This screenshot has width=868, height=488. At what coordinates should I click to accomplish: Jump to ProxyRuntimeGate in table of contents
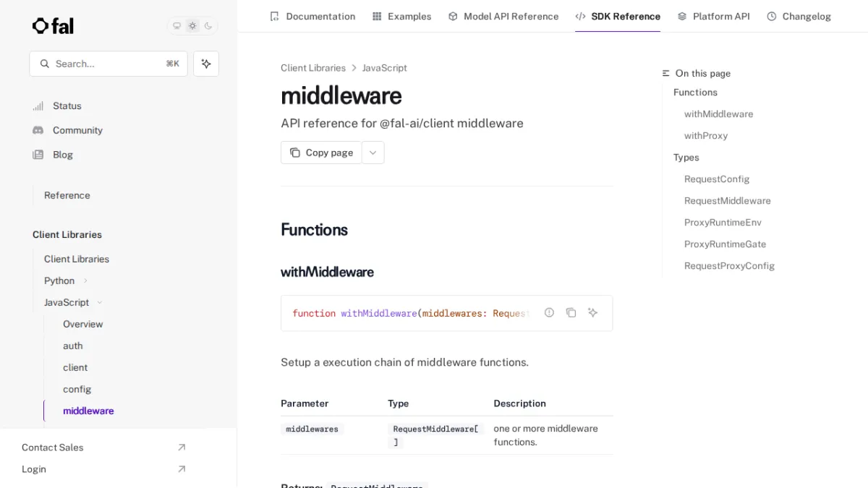coord(725,244)
